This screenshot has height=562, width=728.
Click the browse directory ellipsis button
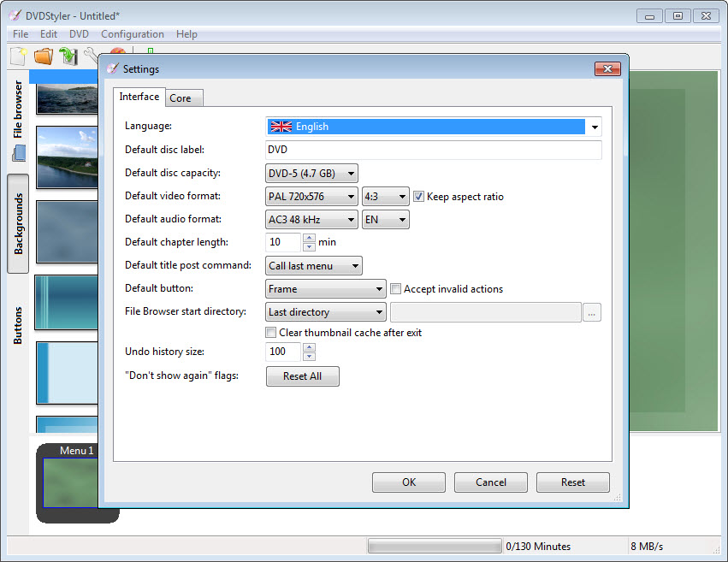(591, 312)
